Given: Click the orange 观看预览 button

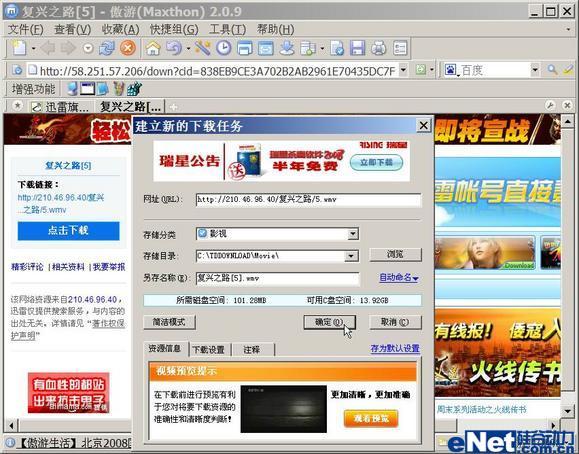Looking at the screenshot, I should 371,419.
